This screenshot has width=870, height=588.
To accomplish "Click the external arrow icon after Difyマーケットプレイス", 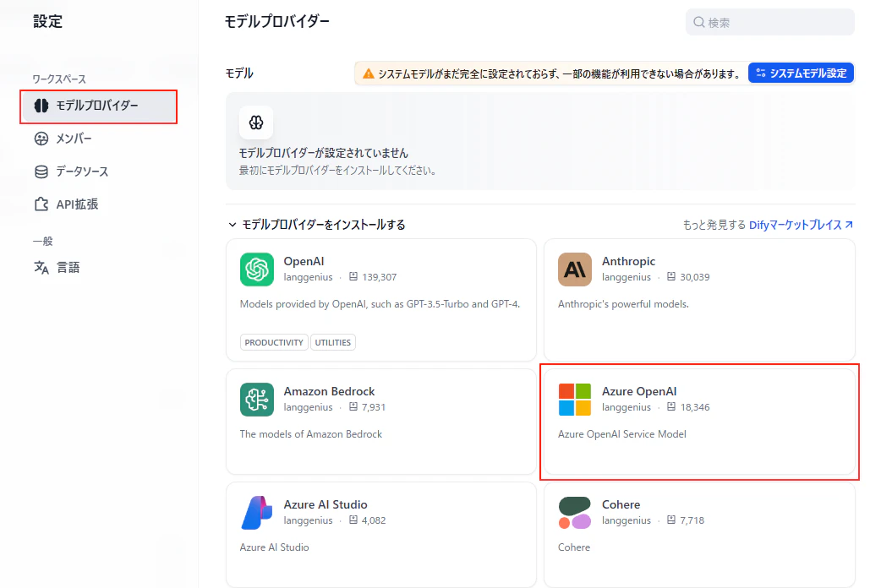I will (x=849, y=225).
